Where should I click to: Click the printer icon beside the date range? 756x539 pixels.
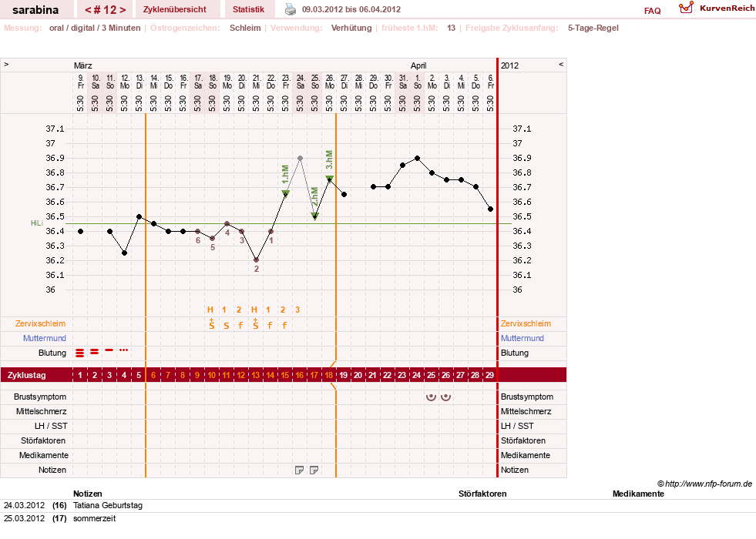click(291, 9)
